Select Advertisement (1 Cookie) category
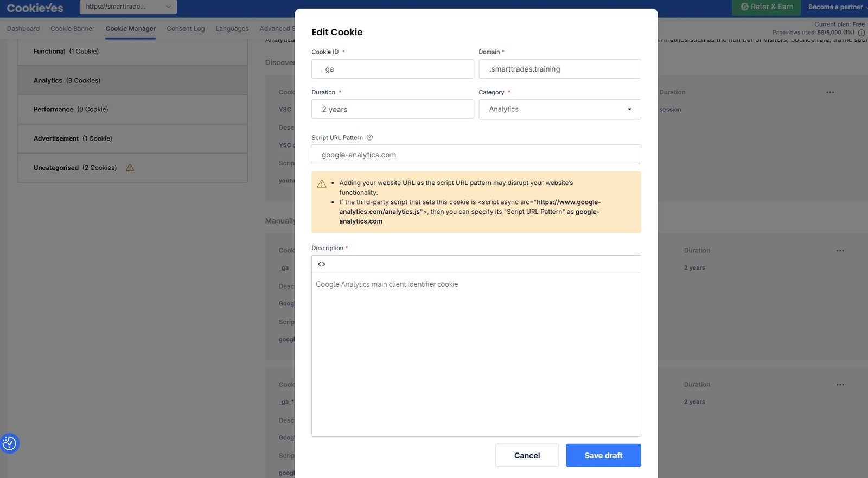The image size is (868, 478). 133,139
